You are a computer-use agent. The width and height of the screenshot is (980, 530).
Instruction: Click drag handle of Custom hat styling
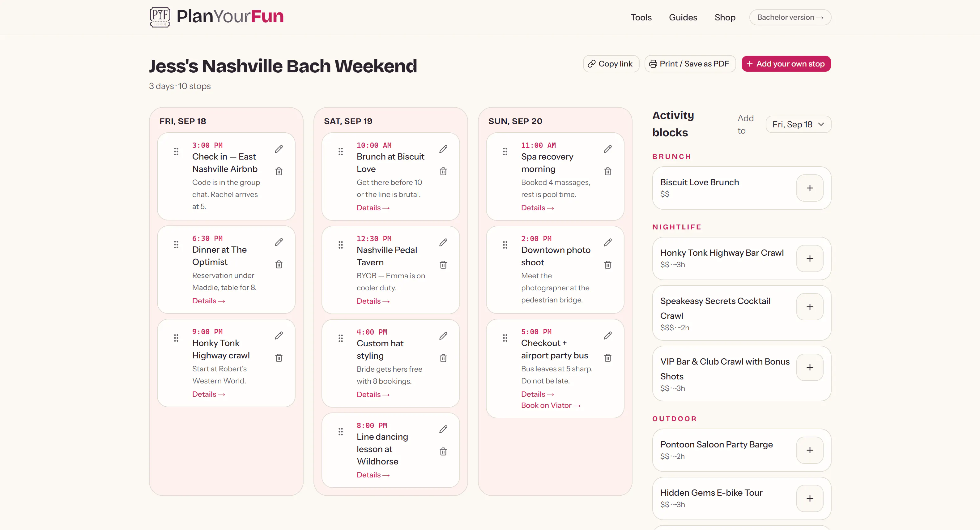[340, 338]
